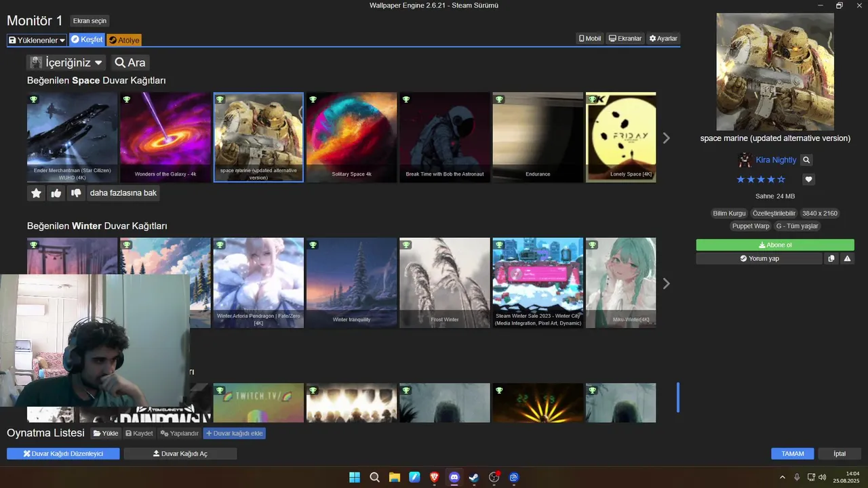868x488 pixels.
Task: Open the Ara search button
Action: pos(130,62)
